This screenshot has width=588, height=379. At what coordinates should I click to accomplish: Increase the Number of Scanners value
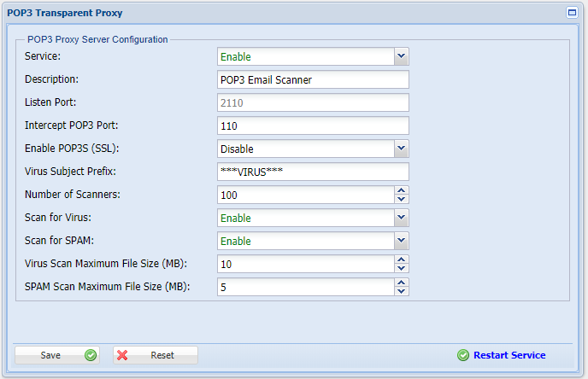point(402,190)
